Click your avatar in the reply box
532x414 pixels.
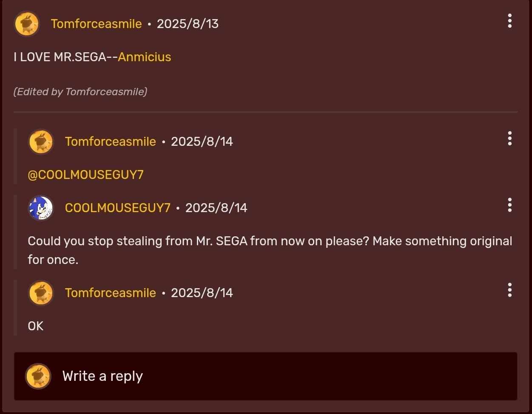pyautogui.click(x=38, y=376)
